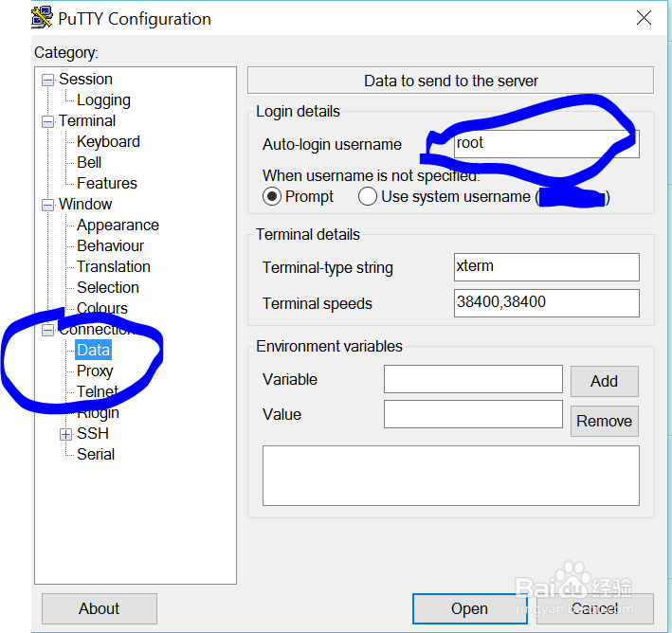Select Use system username radio option
The width and height of the screenshot is (672, 633).
[368, 197]
